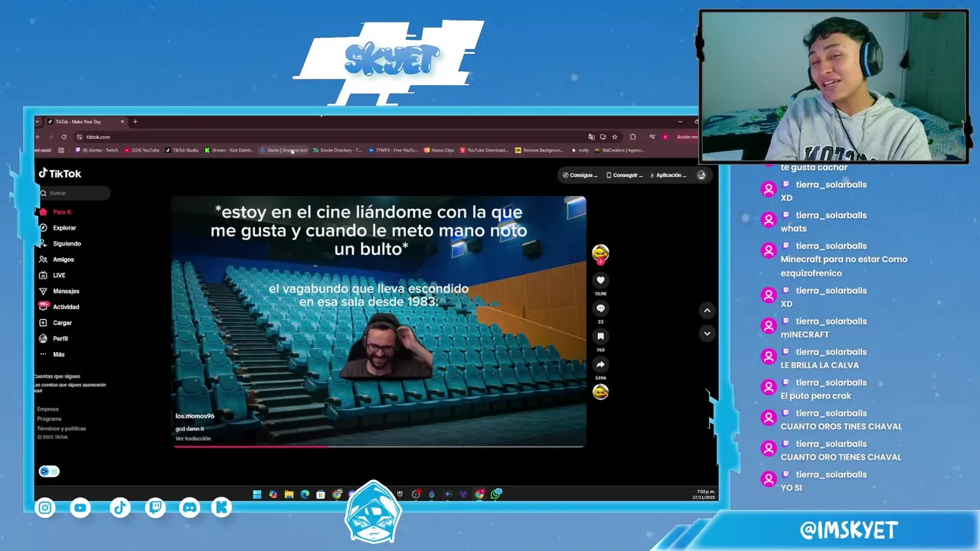Open the Para ti feed in TikTok sidebar

pyautogui.click(x=55, y=212)
